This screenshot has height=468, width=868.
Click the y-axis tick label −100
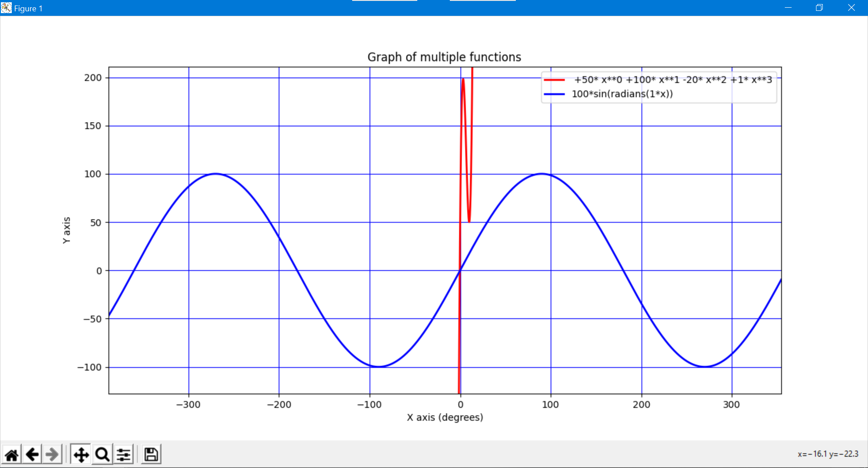(x=90, y=367)
